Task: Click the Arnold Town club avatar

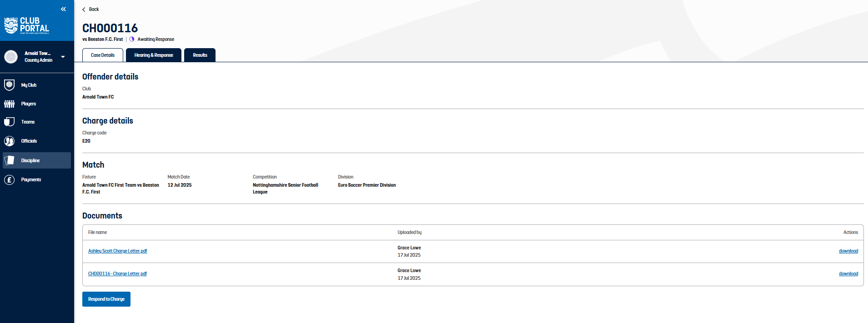Action: pyautogui.click(x=11, y=57)
